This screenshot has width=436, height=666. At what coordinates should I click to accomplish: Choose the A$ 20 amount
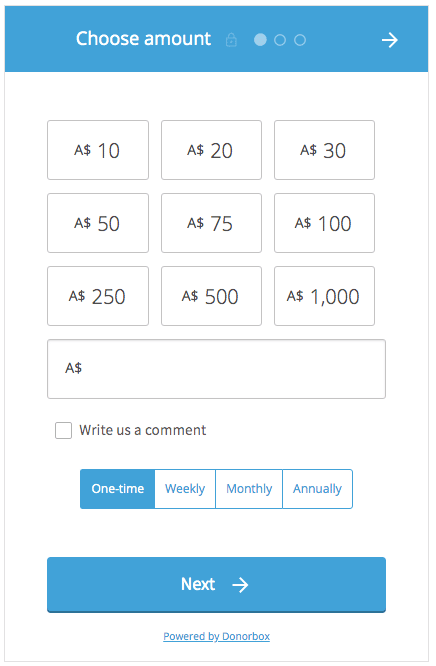coord(211,150)
